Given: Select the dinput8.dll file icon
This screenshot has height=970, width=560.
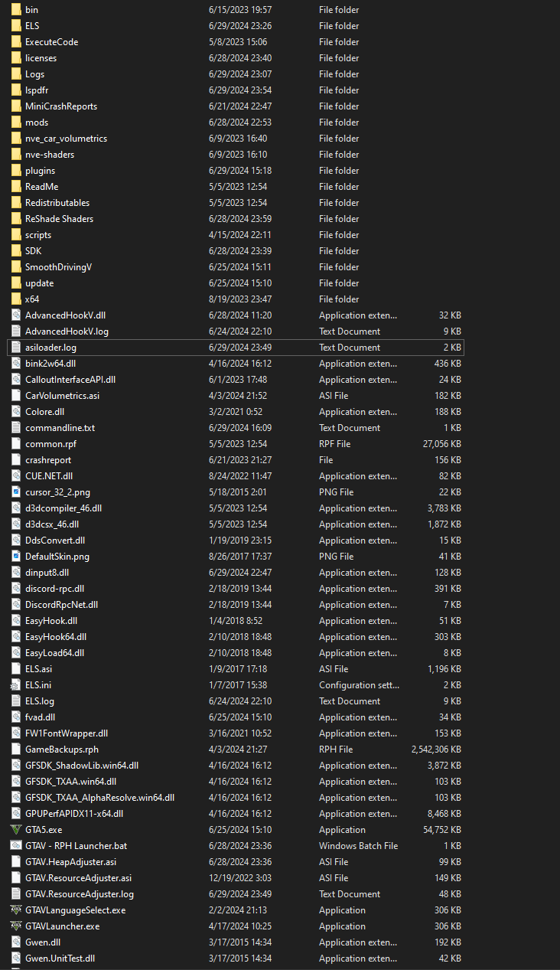Looking at the screenshot, I should [x=16, y=573].
